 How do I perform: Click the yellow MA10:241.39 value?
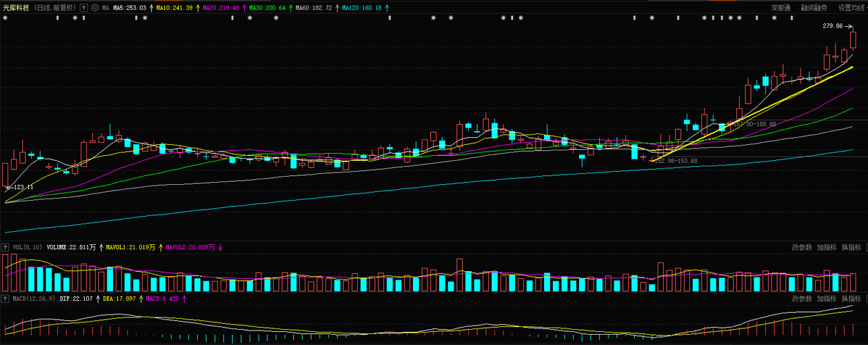point(174,8)
